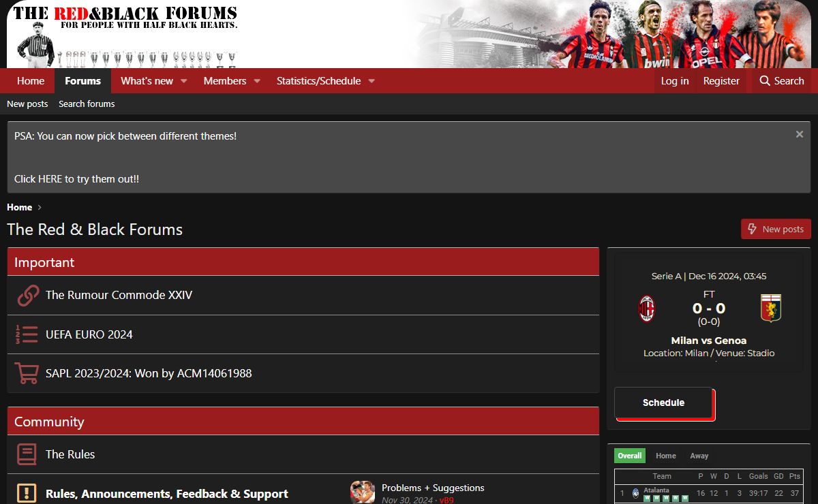The image size is (818, 504).
Task: Switch to the Away standings tab
Action: point(699,456)
